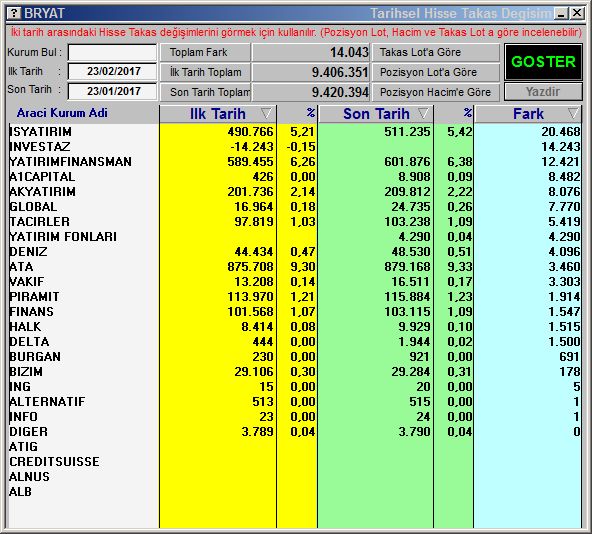Select the BURGAN row

tap(294, 357)
